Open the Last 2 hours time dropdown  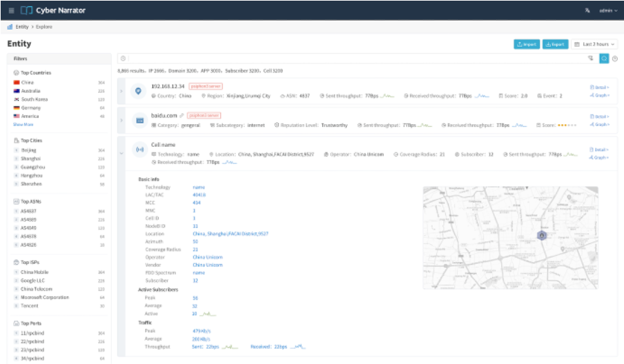(x=594, y=44)
